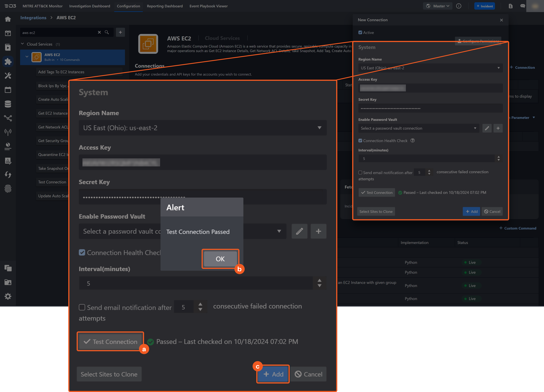544x392 pixels.
Task: Open the database stack sidebar icon
Action: coord(8,104)
